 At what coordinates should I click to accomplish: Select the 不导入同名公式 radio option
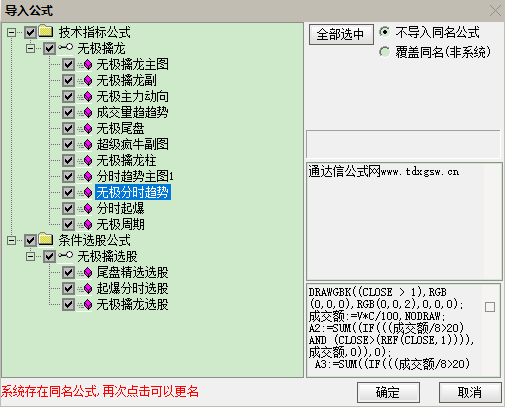(x=384, y=32)
